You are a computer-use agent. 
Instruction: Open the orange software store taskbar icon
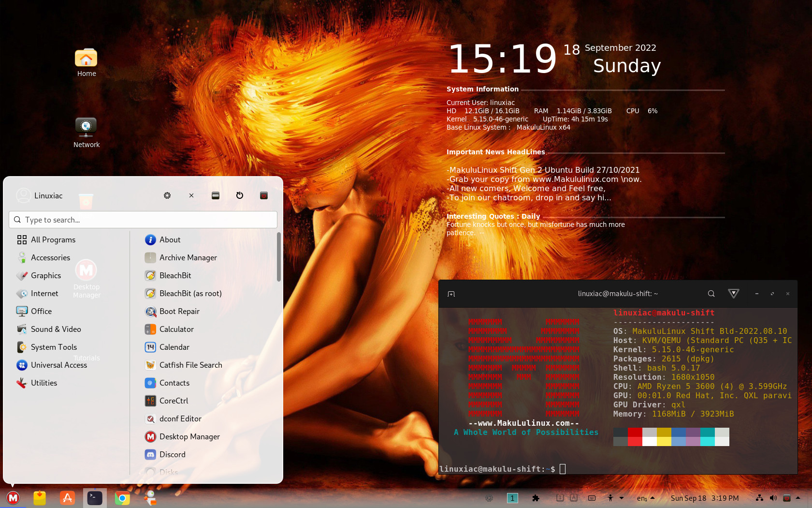tap(67, 498)
